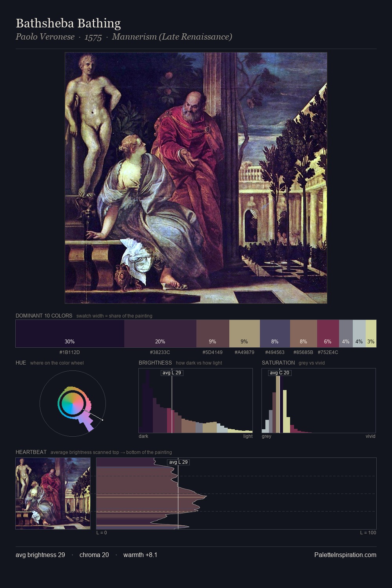Click the title 'Bathsheba Bathing'
Image resolution: width=392 pixels, height=588 pixels.
tap(68, 23)
